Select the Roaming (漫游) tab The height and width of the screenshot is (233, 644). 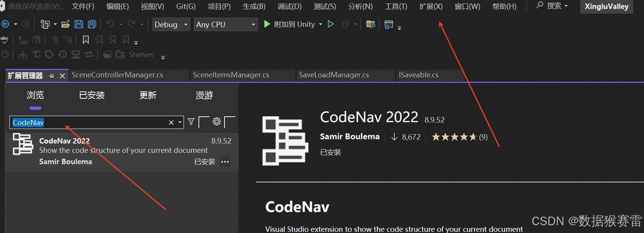tap(204, 95)
